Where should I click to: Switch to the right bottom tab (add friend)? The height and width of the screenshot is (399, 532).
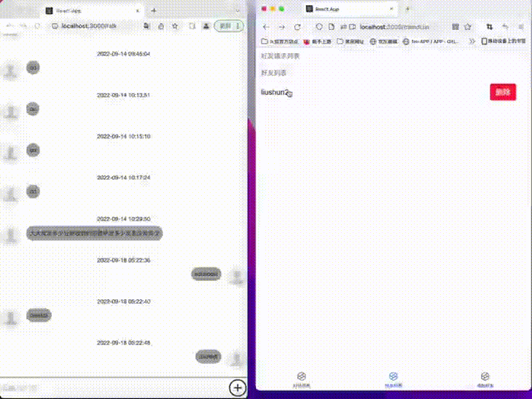click(x=485, y=379)
